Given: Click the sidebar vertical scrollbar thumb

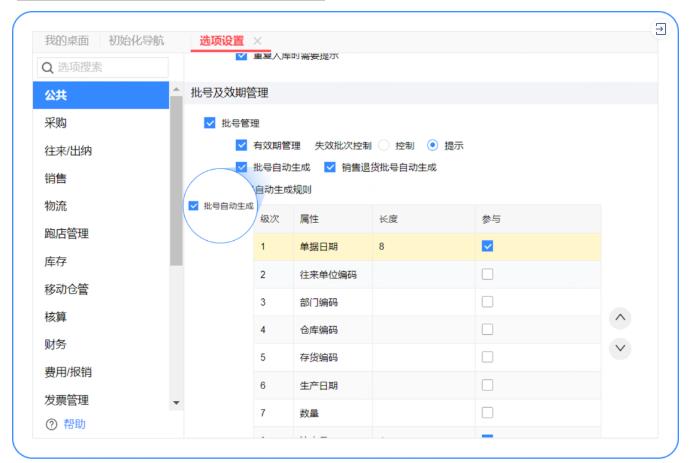Looking at the screenshot, I should pyautogui.click(x=176, y=180).
